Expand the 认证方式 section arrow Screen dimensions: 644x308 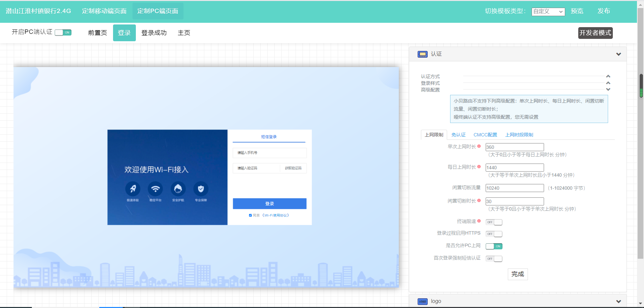pyautogui.click(x=608, y=76)
